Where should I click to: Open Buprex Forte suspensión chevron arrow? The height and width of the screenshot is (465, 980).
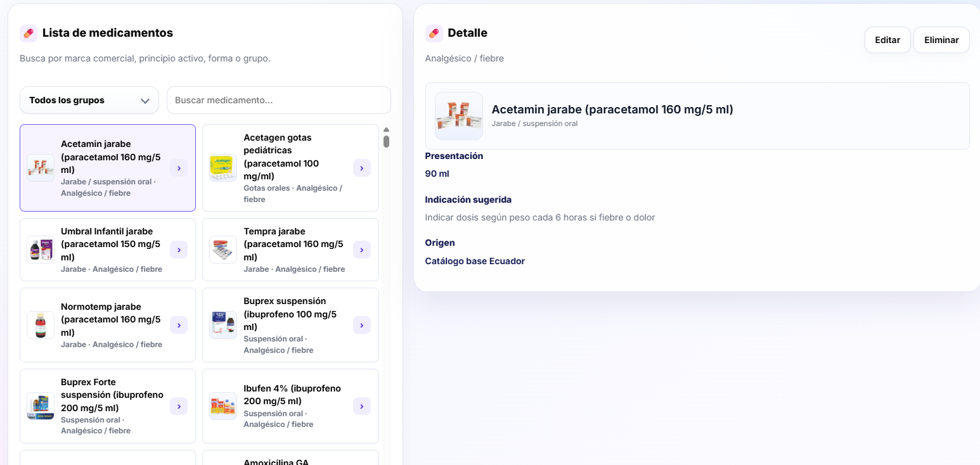[179, 406]
